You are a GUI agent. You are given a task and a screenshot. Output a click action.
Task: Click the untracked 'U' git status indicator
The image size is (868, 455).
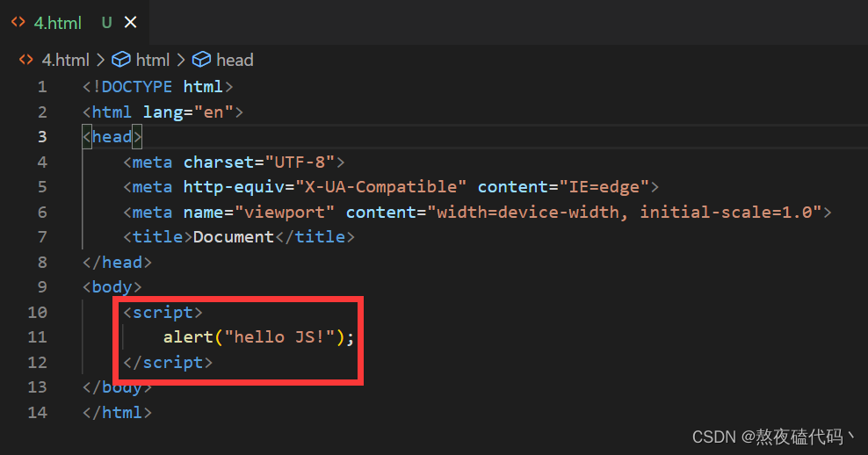(106, 23)
